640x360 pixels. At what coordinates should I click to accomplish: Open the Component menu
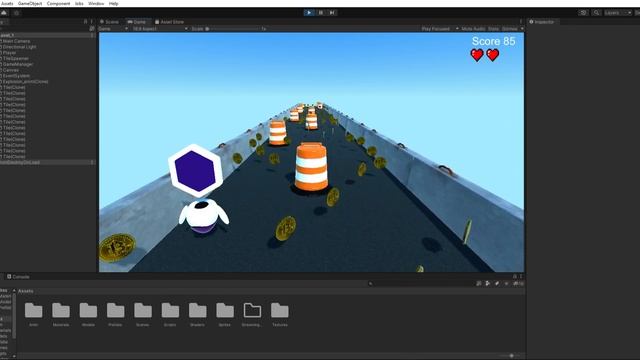(58, 3)
